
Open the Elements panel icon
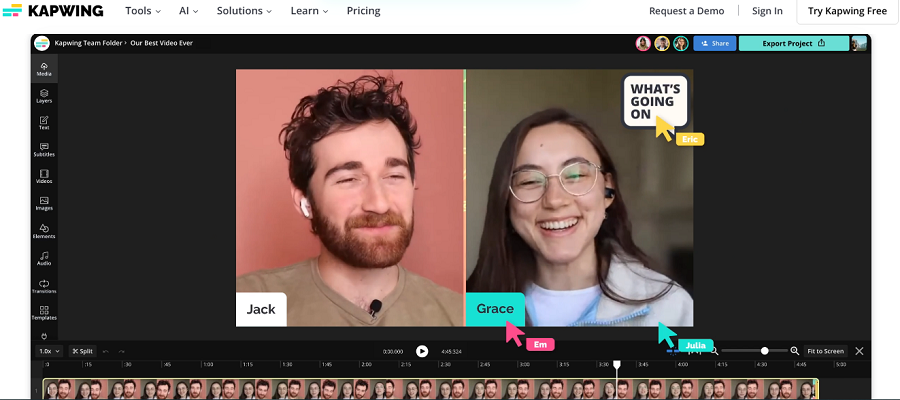pyautogui.click(x=44, y=231)
